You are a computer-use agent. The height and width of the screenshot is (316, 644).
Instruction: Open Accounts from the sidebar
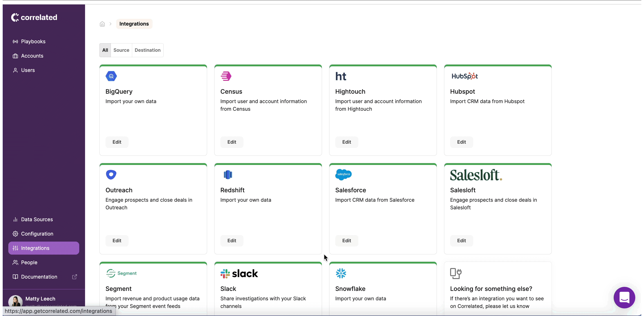click(44, 56)
